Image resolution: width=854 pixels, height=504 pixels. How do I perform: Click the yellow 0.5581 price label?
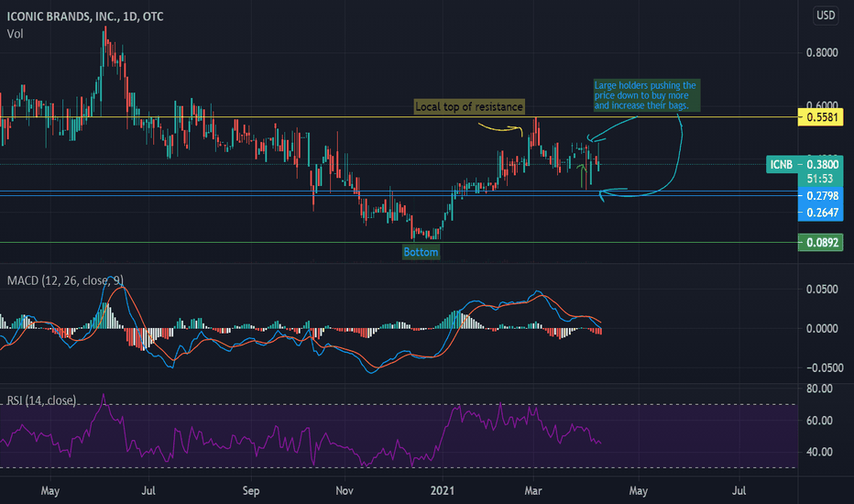[820, 117]
